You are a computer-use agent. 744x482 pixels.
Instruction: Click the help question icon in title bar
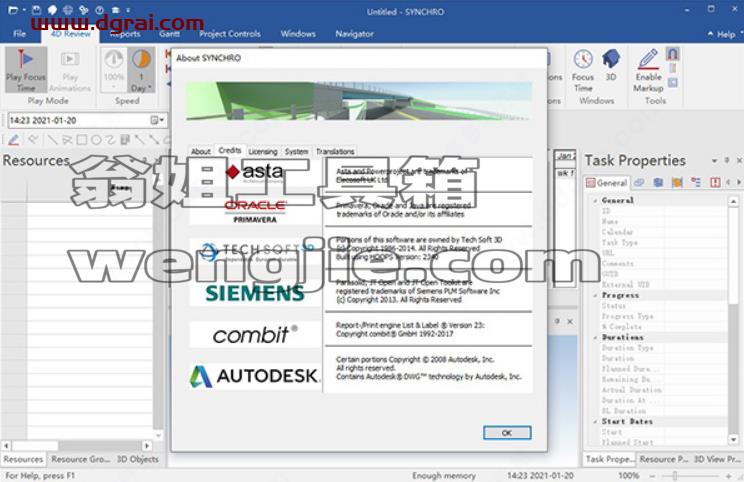pos(99,9)
